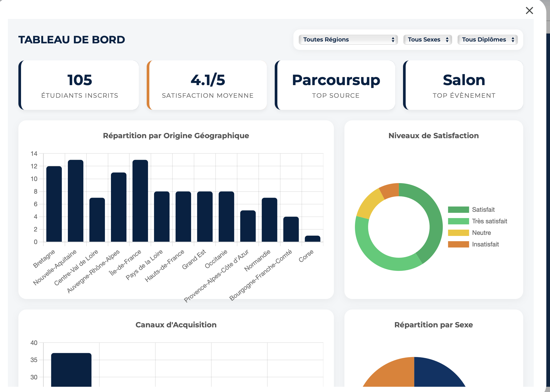Select the 105 Étudiants Inscrits card

coord(79,85)
